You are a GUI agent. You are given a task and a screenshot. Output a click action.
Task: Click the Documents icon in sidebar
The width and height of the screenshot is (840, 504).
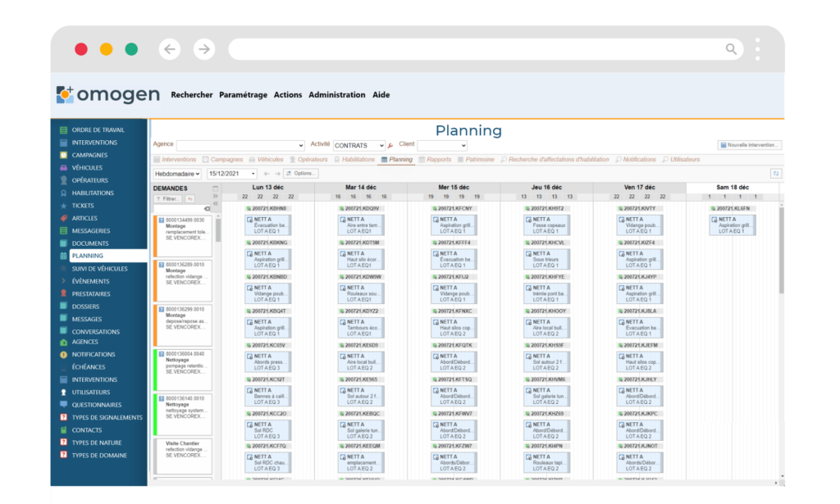(x=63, y=243)
